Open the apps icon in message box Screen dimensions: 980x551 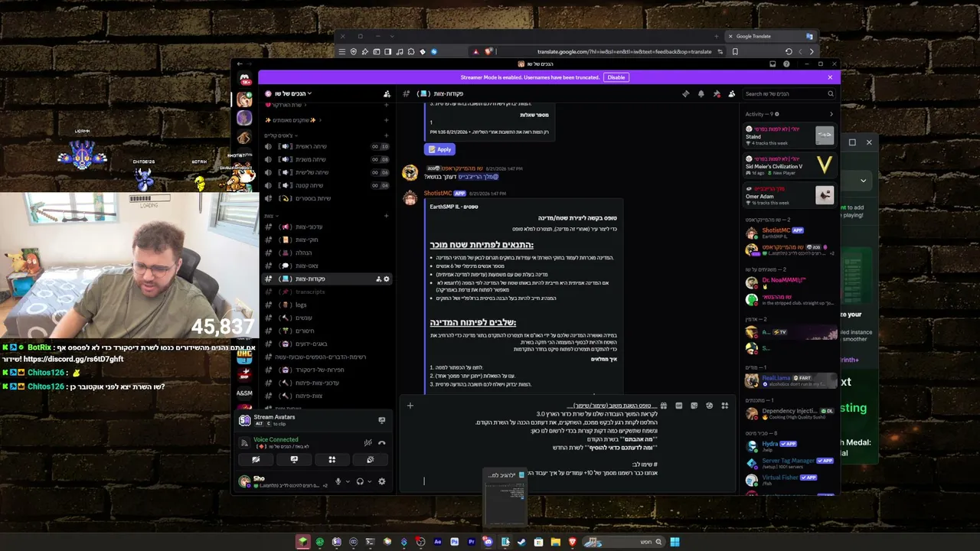(724, 406)
